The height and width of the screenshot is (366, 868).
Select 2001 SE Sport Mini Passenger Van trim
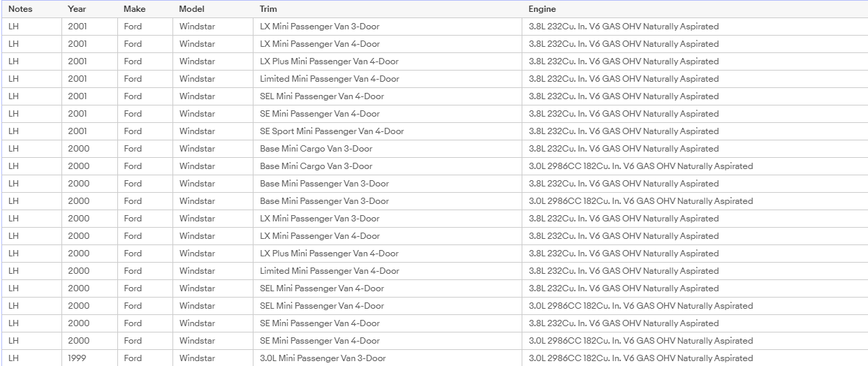point(332,131)
